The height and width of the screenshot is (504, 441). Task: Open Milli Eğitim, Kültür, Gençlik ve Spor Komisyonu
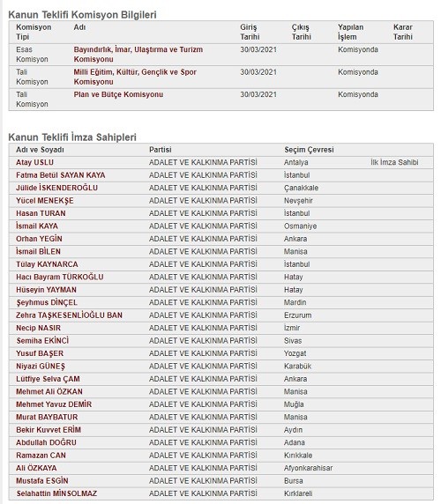click(x=135, y=77)
